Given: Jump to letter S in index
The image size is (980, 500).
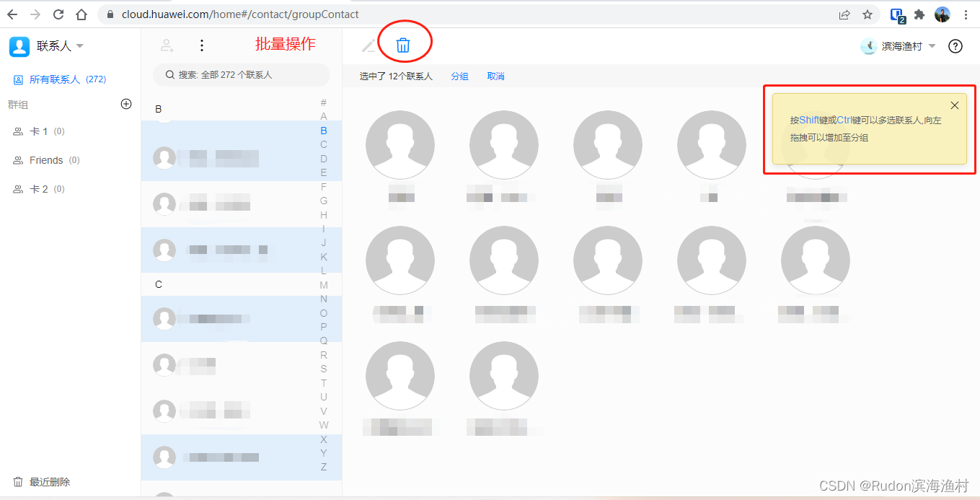Looking at the screenshot, I should [x=324, y=369].
